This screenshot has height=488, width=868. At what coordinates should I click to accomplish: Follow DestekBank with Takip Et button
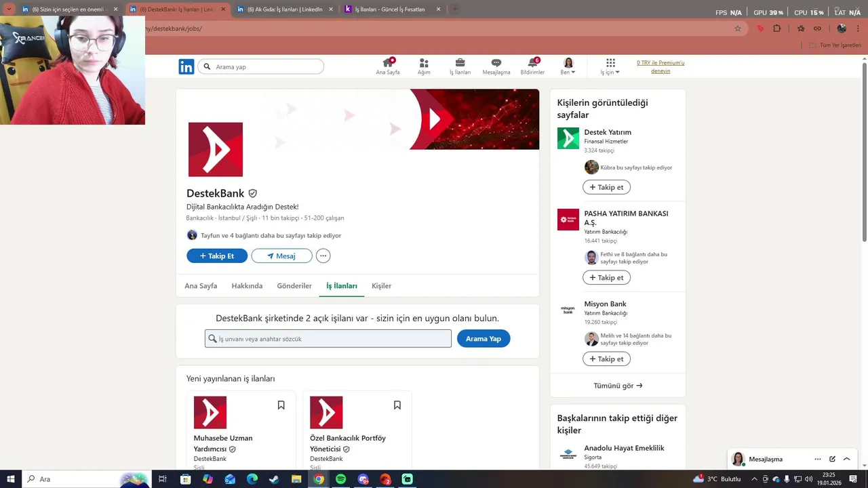(x=217, y=256)
